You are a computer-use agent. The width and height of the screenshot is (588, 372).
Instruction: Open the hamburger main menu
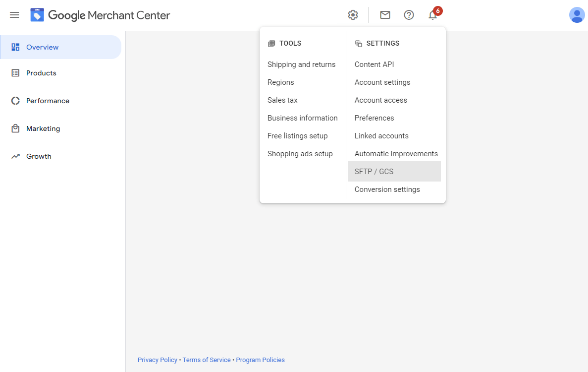(14, 15)
